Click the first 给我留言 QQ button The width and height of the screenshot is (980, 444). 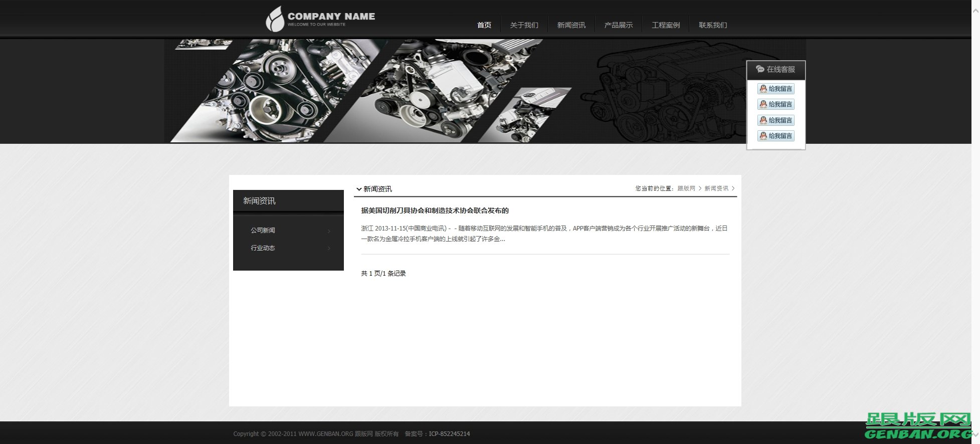point(775,89)
